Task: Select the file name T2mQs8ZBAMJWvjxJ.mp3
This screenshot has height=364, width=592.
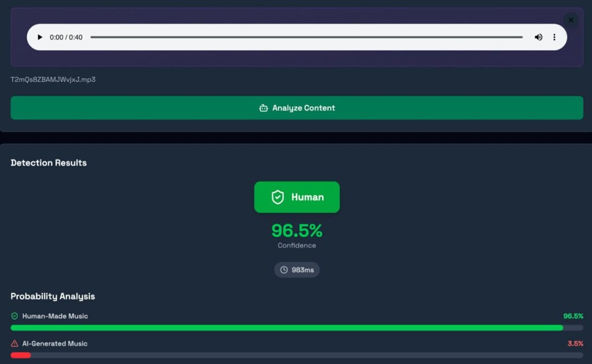Action: coord(53,79)
